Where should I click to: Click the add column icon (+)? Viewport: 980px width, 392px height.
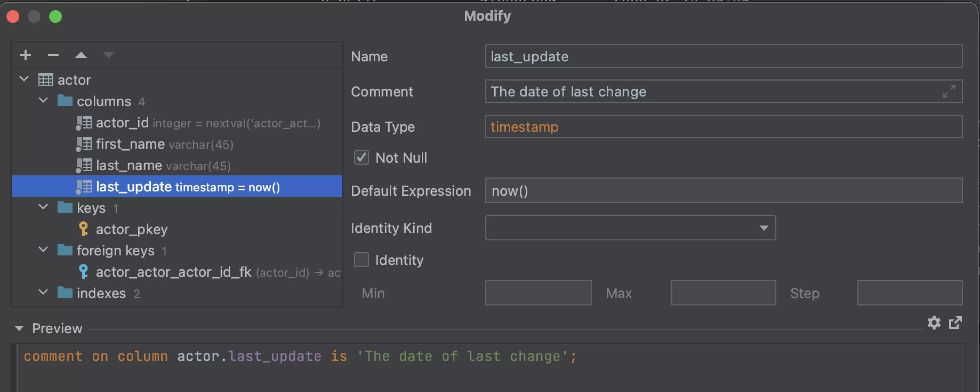click(x=25, y=55)
